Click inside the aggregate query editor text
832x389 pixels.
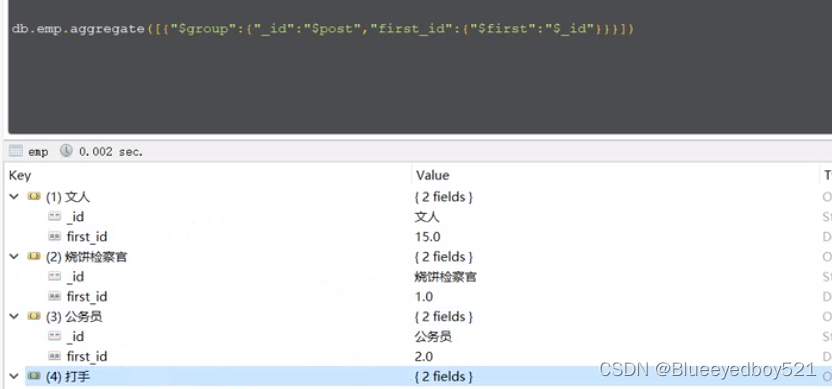coord(323,29)
